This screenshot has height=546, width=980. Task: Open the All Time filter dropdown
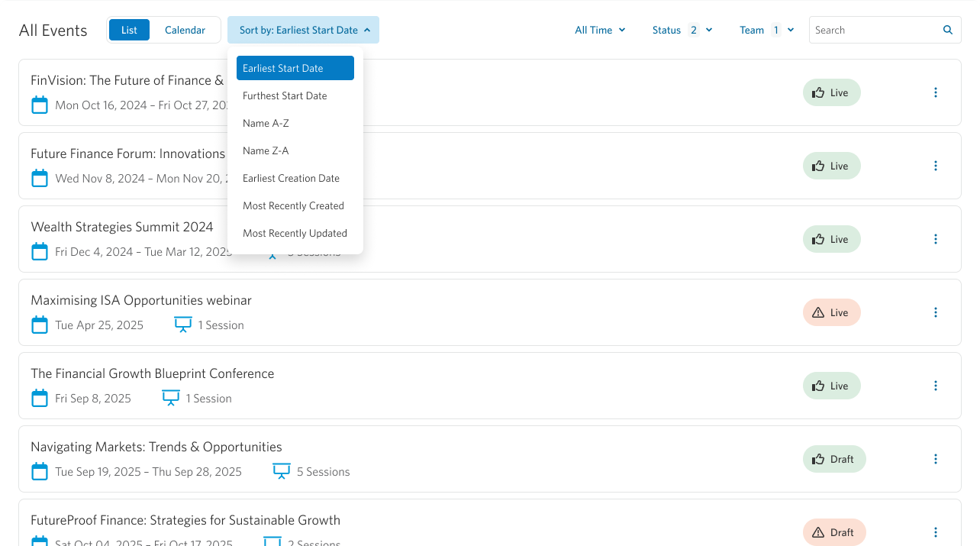600,31
